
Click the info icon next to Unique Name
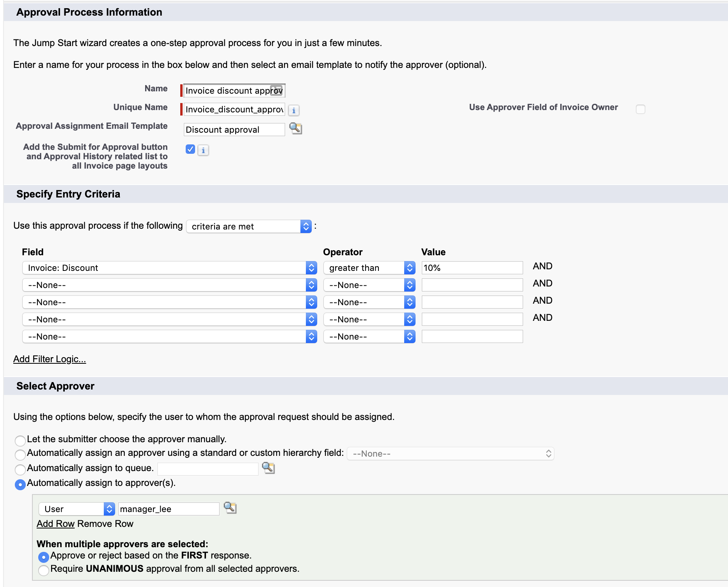(x=293, y=110)
